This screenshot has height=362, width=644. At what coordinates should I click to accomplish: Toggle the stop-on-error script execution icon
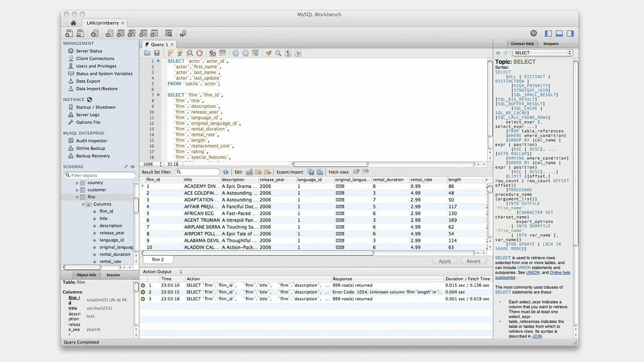tap(212, 53)
